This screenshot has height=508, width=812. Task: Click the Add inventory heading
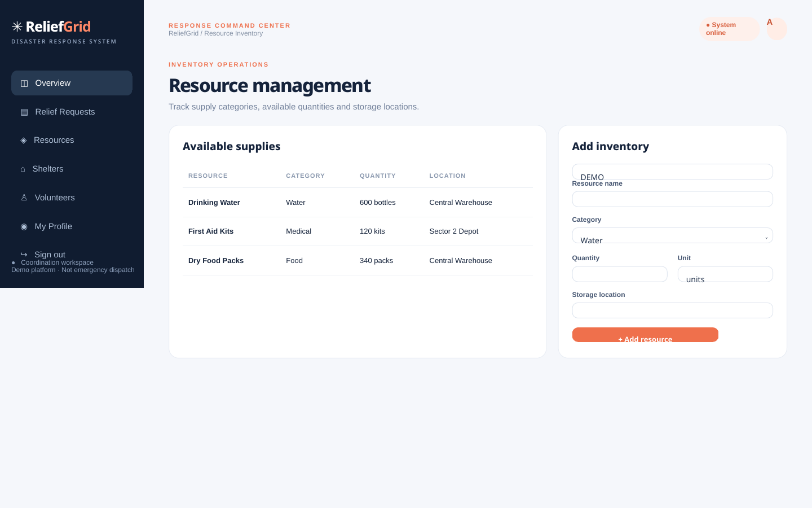coord(611,146)
